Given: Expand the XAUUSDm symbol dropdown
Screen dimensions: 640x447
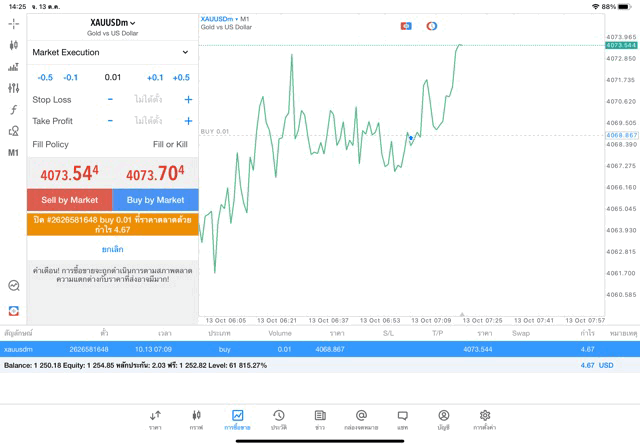Looking at the screenshot, I should click(x=113, y=23).
